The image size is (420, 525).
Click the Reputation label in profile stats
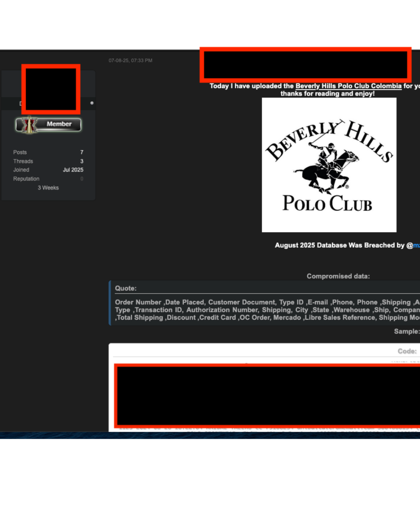pyautogui.click(x=26, y=179)
